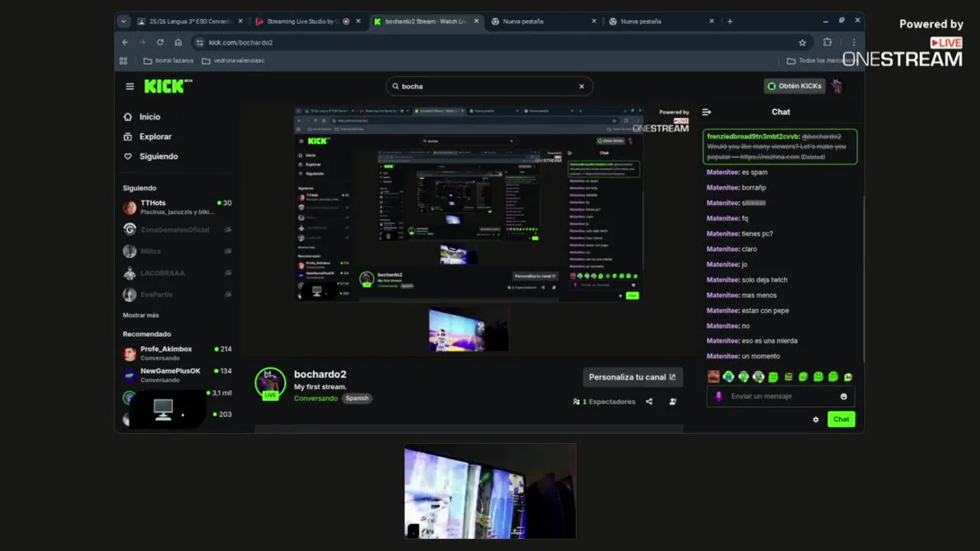Click the Obtén KICKs button

tap(794, 86)
